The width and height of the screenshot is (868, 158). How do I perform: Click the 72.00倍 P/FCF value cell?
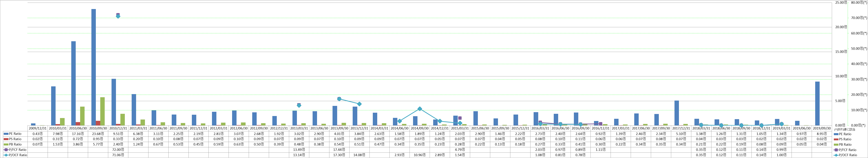(118, 150)
